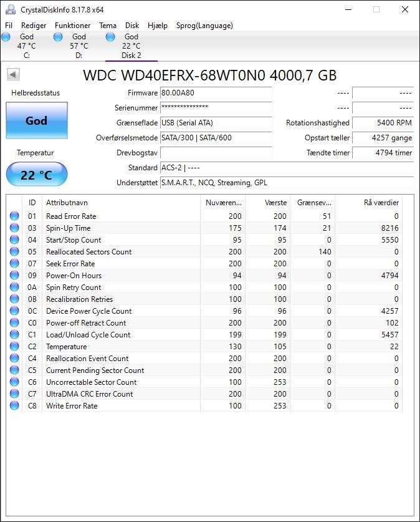Click status orb for Load/Unload Cycle Count

(14, 334)
